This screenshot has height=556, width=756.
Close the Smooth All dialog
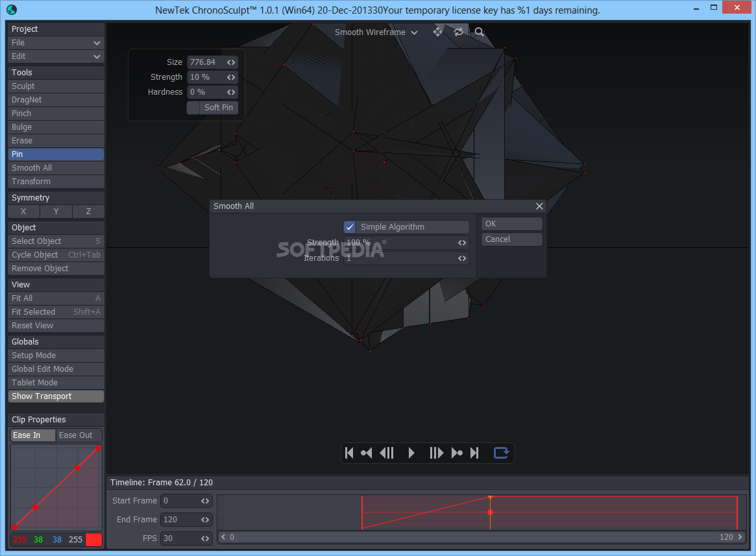tap(539, 206)
